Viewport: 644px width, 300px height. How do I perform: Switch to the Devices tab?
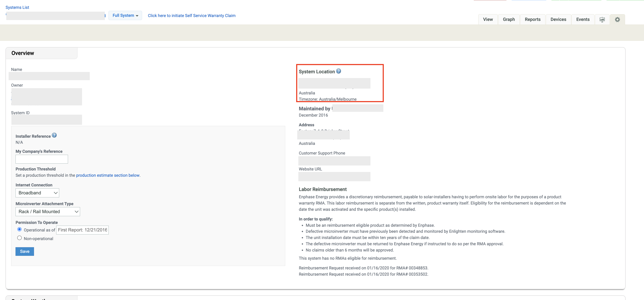(x=558, y=19)
